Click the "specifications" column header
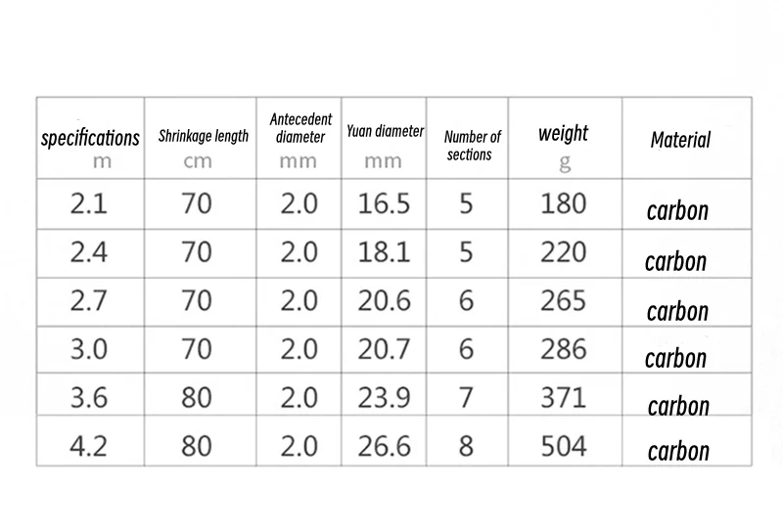 pyautogui.click(x=90, y=138)
